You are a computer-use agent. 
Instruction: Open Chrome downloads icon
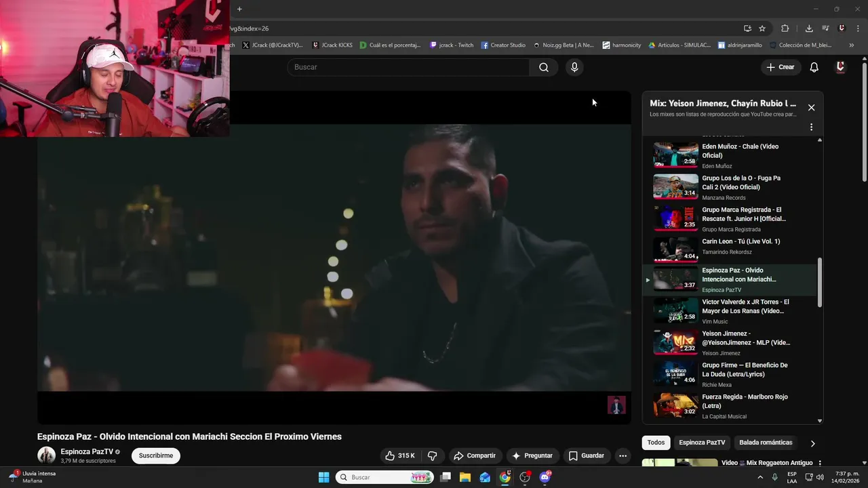pyautogui.click(x=809, y=28)
